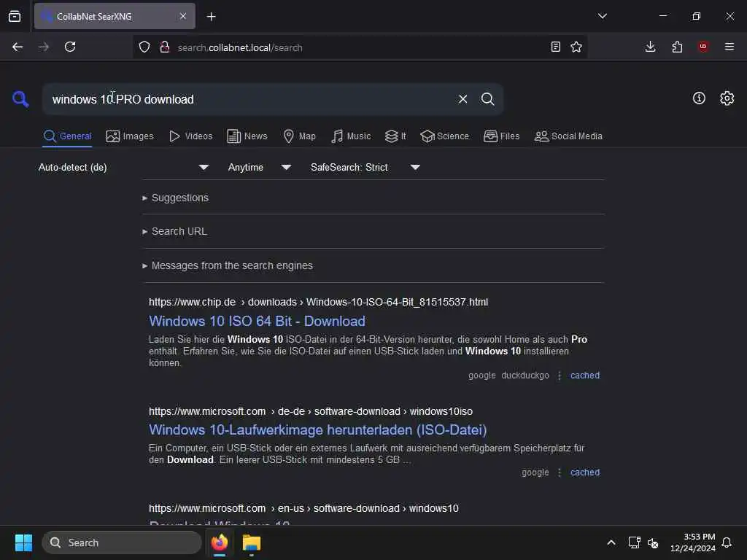Bookmark this page with star icon
The width and height of the screenshot is (747, 560).
[576, 47]
